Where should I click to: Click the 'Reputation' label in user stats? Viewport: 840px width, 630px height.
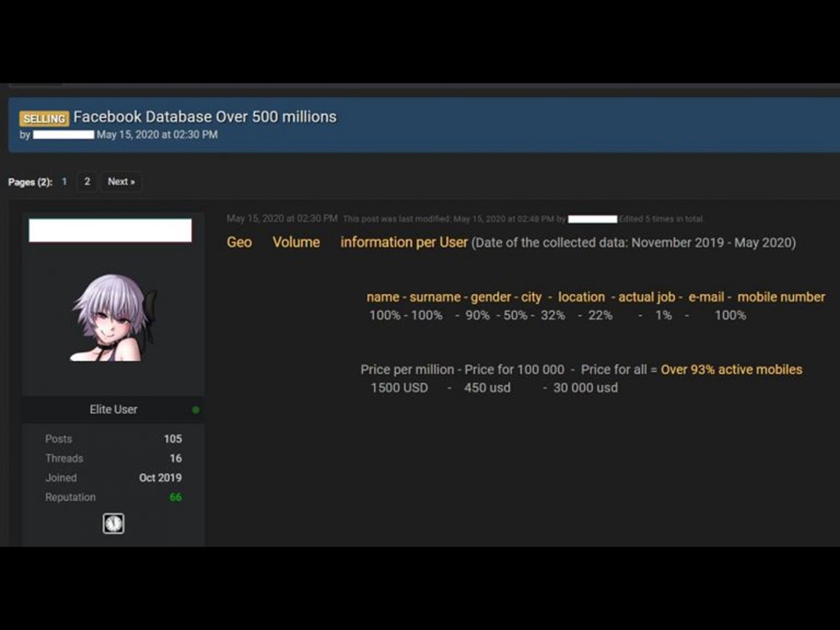pos(71,497)
